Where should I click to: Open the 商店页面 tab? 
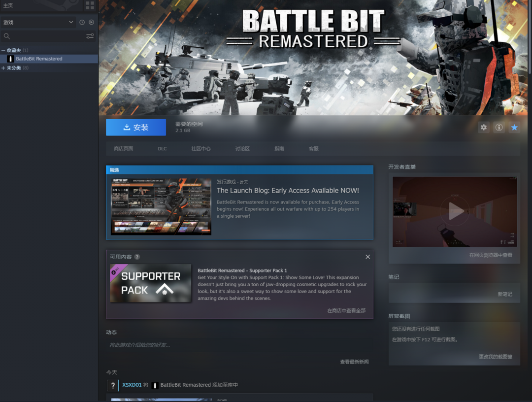pyautogui.click(x=123, y=148)
